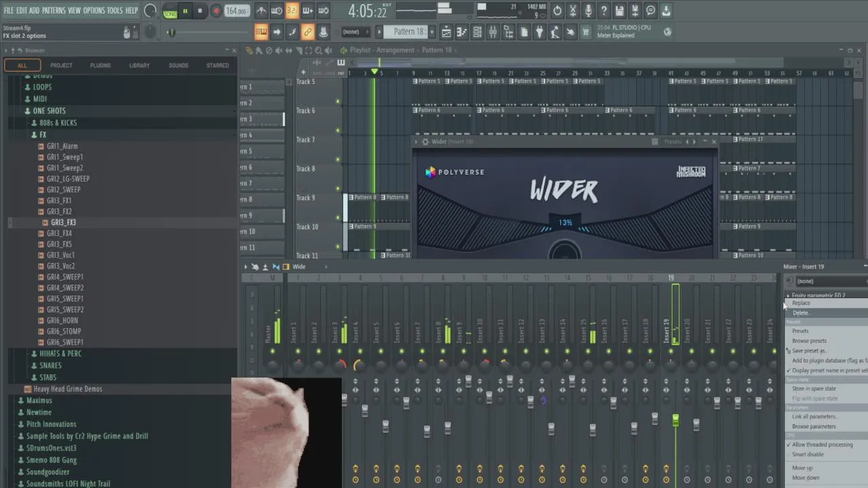Open the PATTERNS menu

coord(54,10)
